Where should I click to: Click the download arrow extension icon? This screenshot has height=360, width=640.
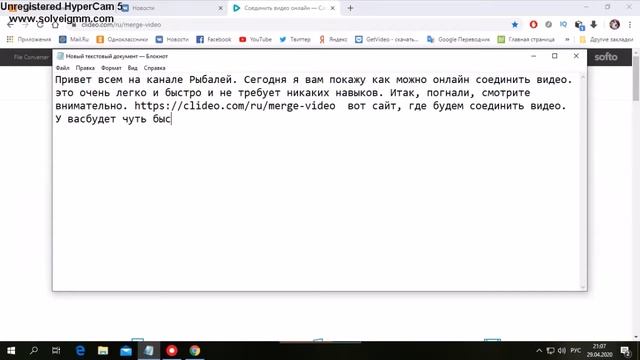[x=593, y=24]
